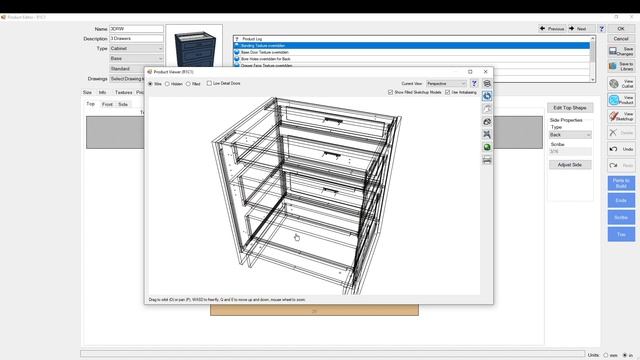Click the blue Ends button
The height and width of the screenshot is (360, 640).
621,200
